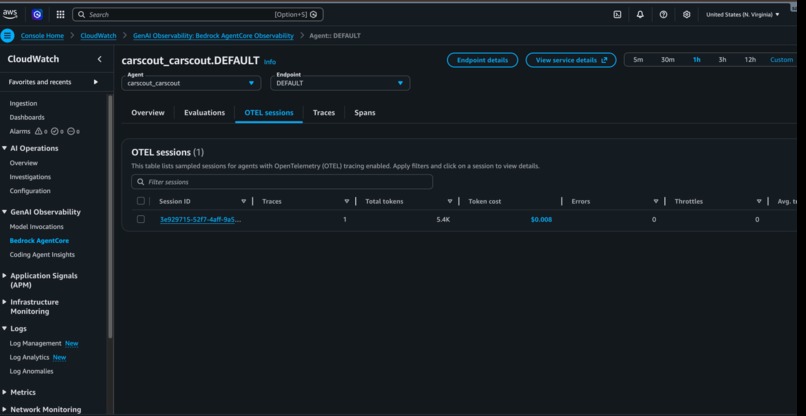Select all sessions header checkbox
Screen dimensions: 806x416
pyautogui.click(x=141, y=201)
